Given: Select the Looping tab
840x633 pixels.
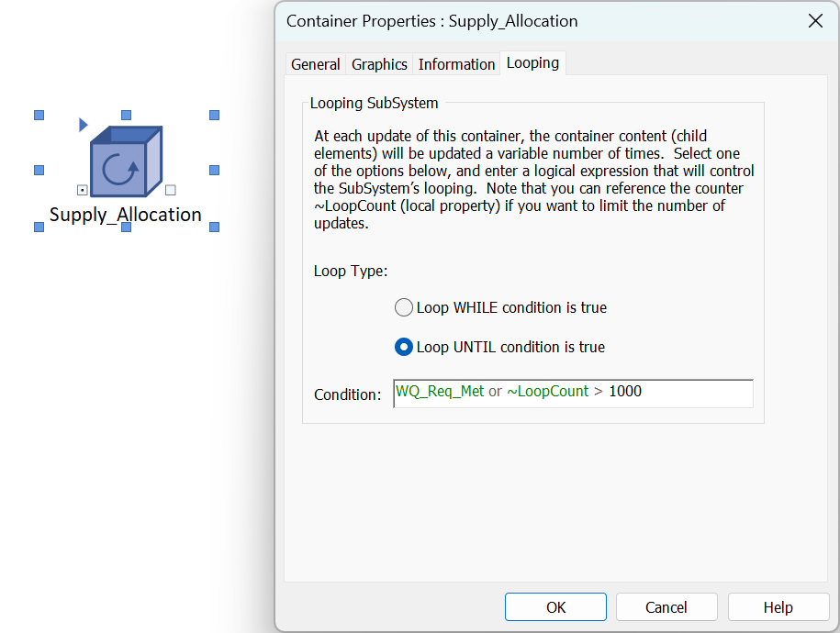Looking at the screenshot, I should pos(532,63).
